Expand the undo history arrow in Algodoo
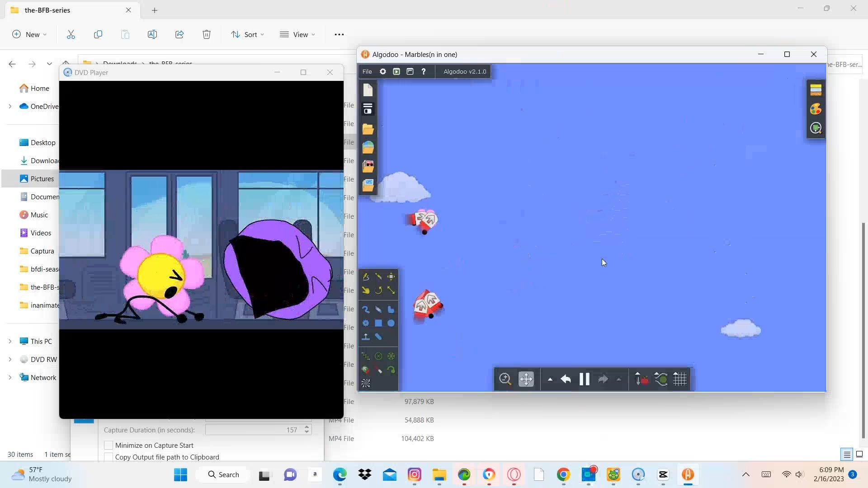This screenshot has height=488, width=868. tap(550, 380)
